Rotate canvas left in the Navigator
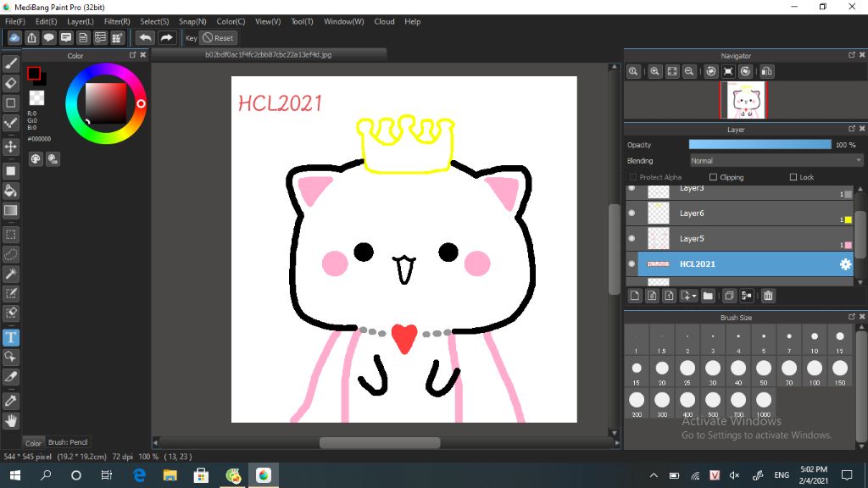 [711, 71]
